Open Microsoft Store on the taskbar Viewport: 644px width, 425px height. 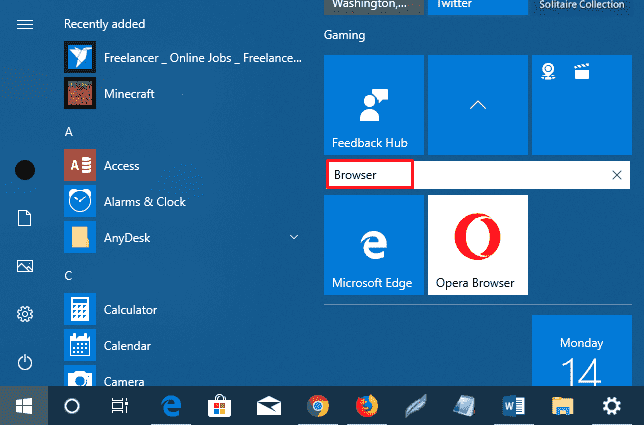tap(219, 406)
